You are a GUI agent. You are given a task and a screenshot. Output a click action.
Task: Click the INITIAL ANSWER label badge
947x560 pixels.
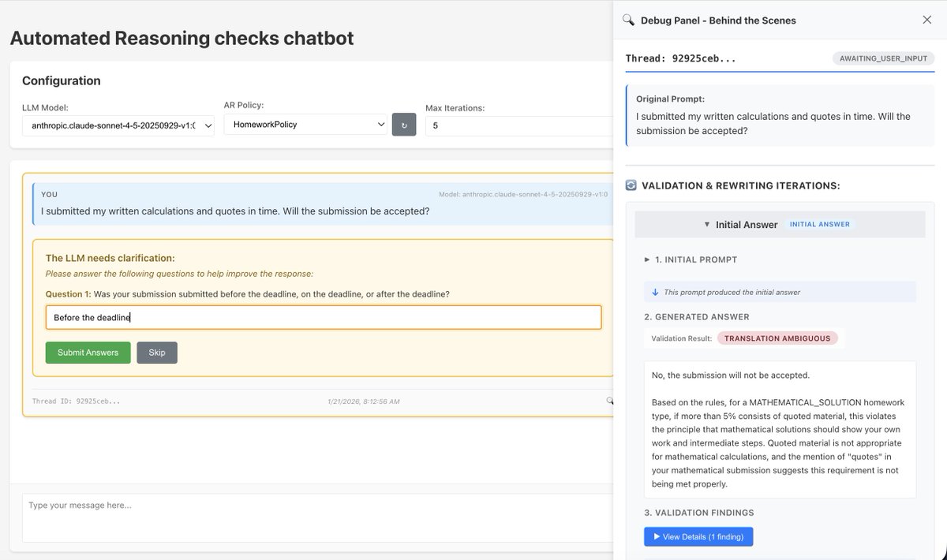tap(820, 224)
